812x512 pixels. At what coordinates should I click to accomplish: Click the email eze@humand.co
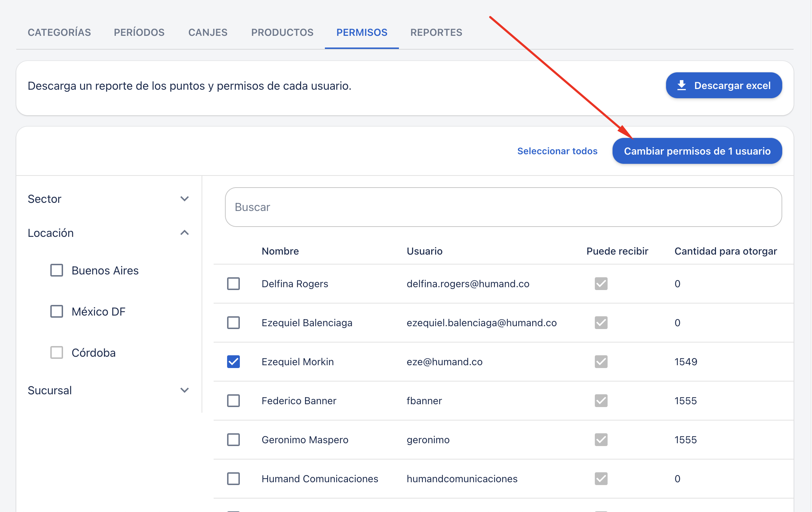[x=444, y=362]
